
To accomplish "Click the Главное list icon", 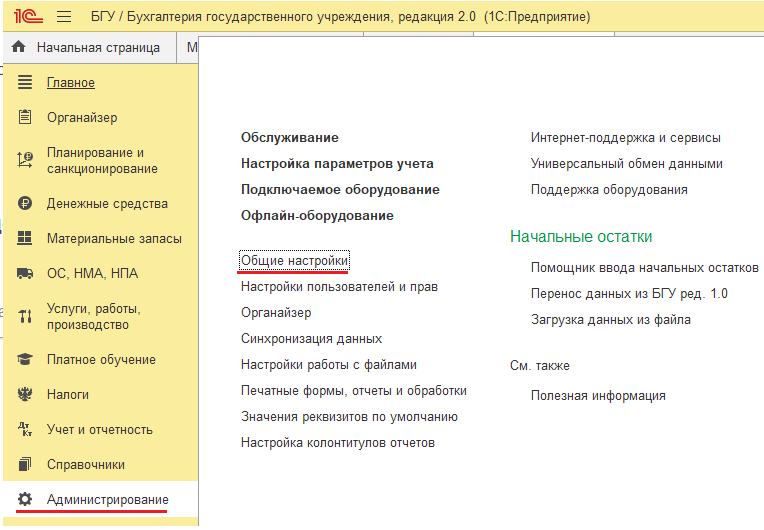I will [x=25, y=82].
